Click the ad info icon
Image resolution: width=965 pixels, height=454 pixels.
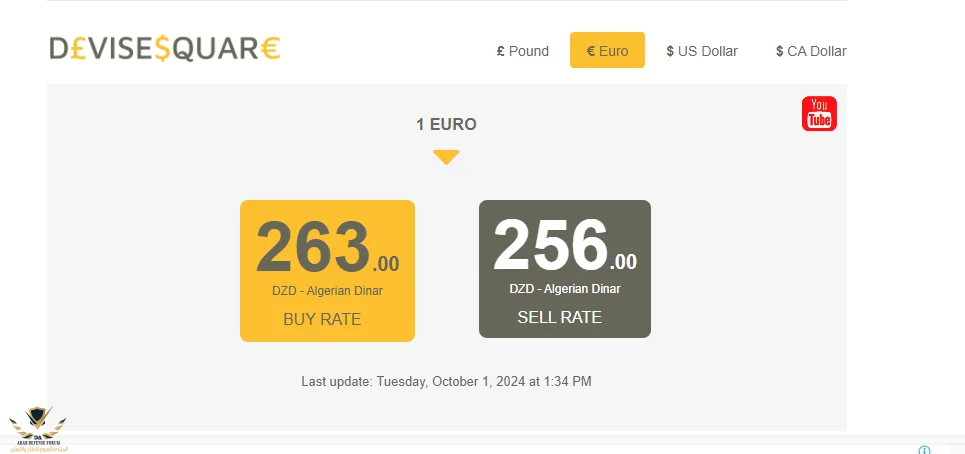pyautogui.click(x=924, y=450)
